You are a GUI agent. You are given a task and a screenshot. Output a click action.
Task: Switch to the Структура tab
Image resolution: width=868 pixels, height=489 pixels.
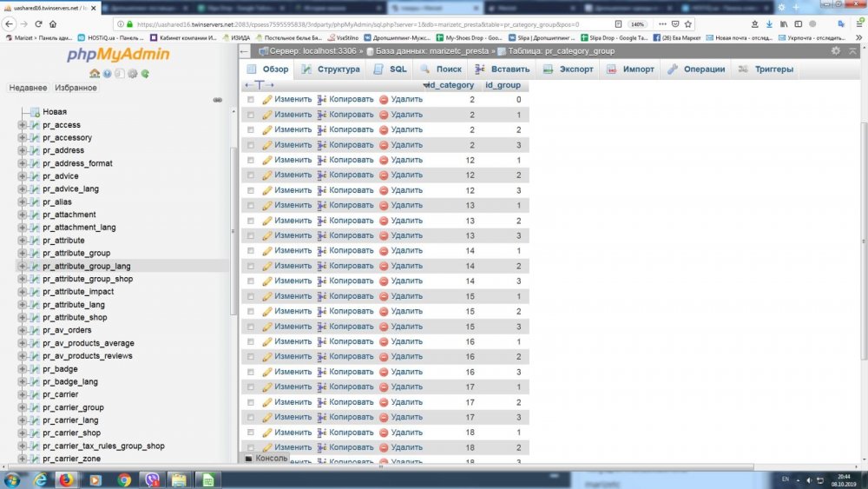coord(331,69)
